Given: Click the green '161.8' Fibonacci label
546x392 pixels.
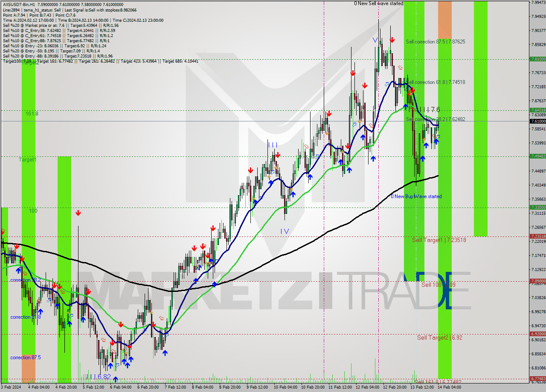Looking at the screenshot, I should click(x=32, y=114).
